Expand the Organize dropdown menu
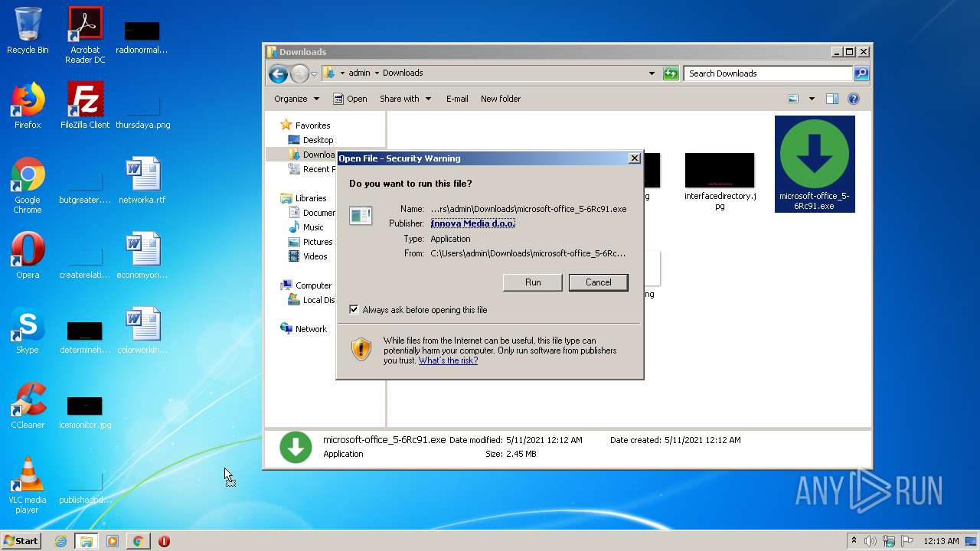 296,99
